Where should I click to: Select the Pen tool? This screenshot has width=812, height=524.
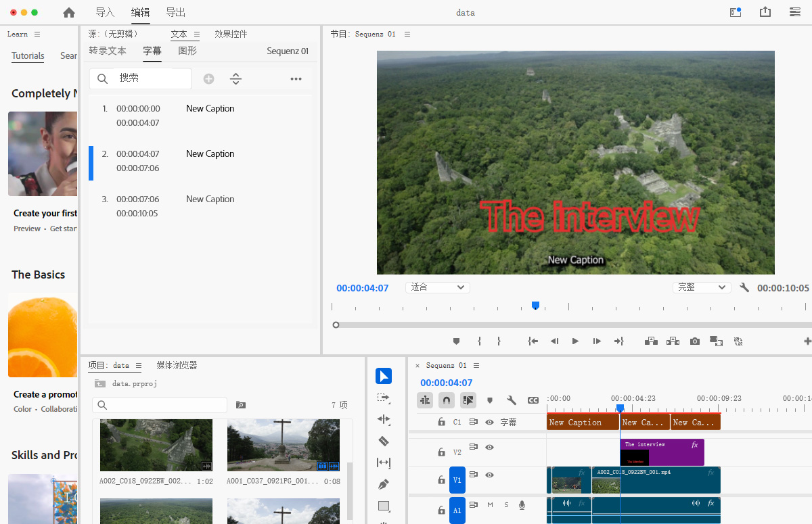(384, 485)
